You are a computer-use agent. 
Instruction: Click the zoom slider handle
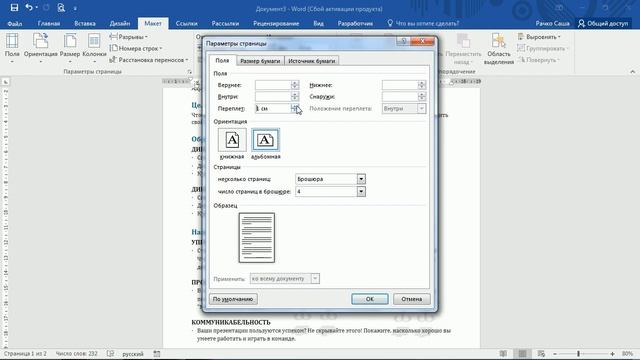pos(578,353)
